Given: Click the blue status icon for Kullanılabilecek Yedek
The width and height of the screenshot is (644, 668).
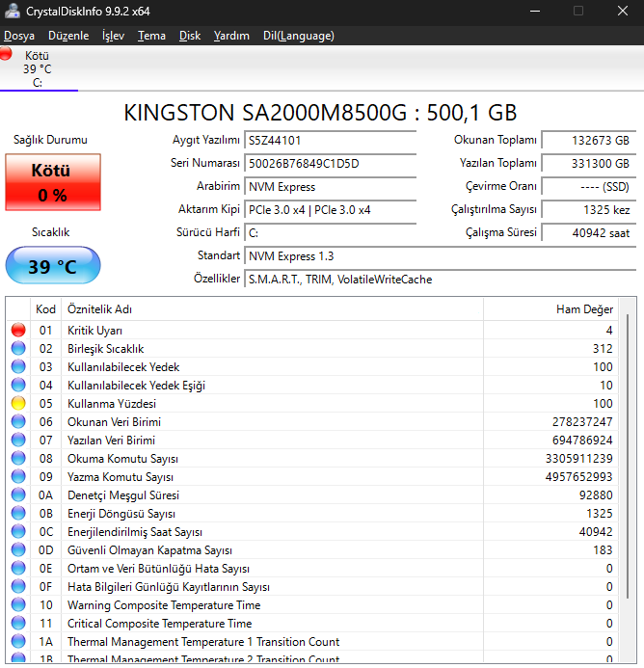Looking at the screenshot, I should (18, 366).
